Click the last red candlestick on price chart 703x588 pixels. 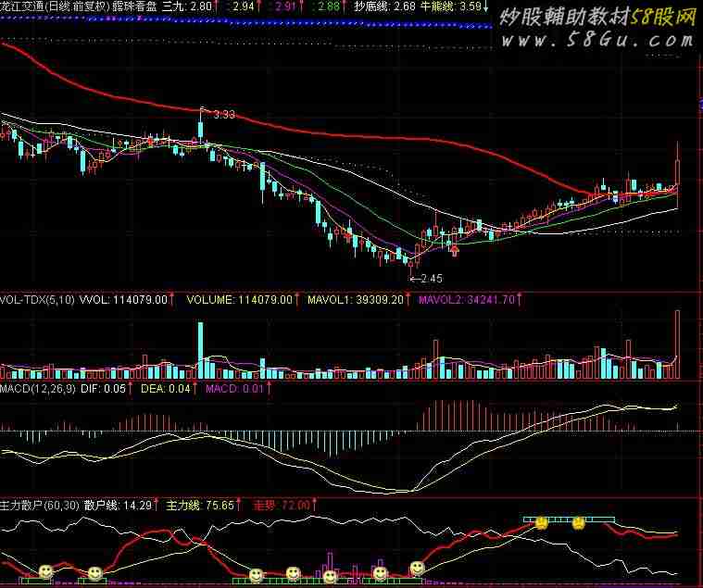coord(677,175)
